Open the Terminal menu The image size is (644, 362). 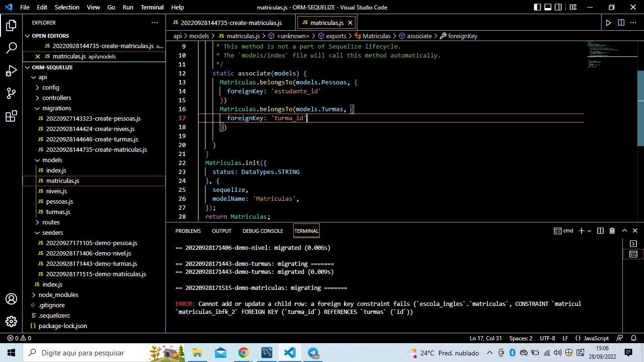coord(152,7)
